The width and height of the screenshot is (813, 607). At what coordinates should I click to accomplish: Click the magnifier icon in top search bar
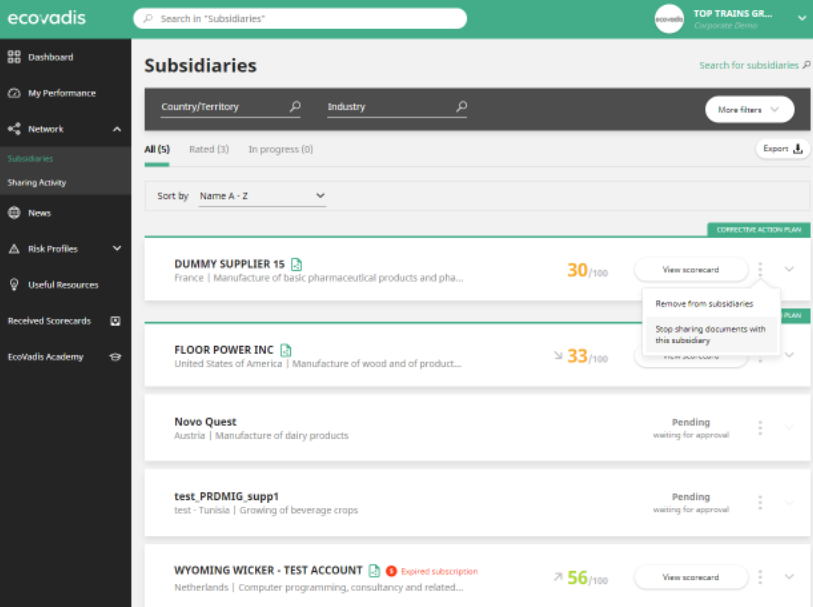(148, 19)
